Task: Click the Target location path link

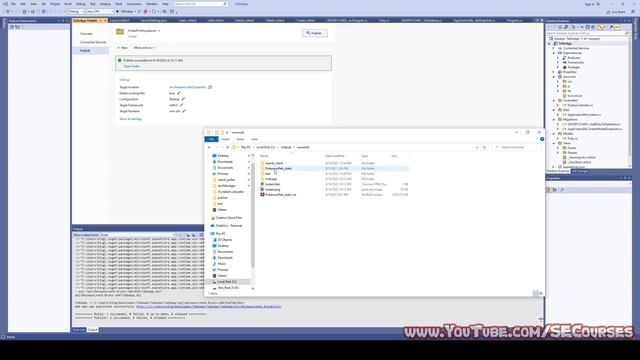Action: click(x=187, y=87)
